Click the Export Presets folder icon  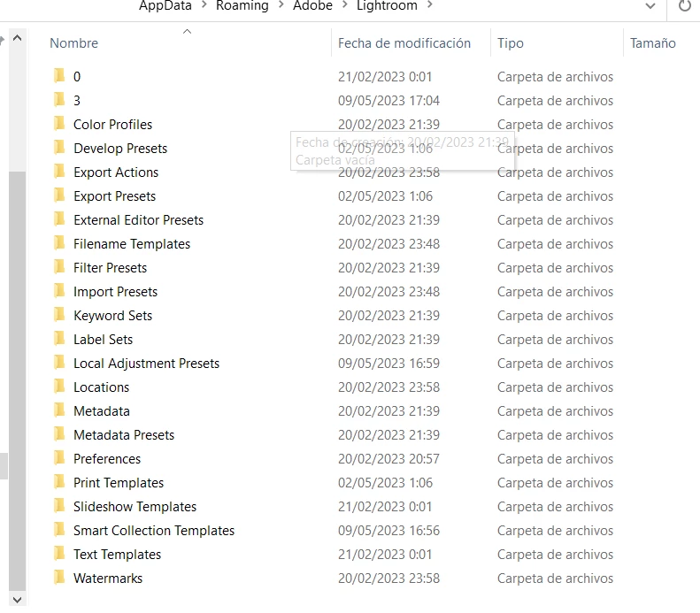(x=59, y=195)
